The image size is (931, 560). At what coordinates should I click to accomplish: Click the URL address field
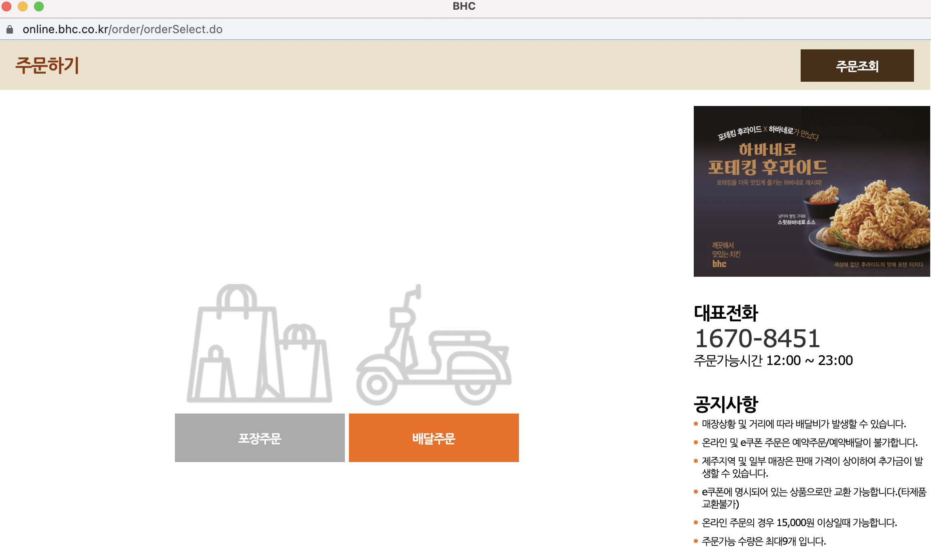[x=123, y=30]
